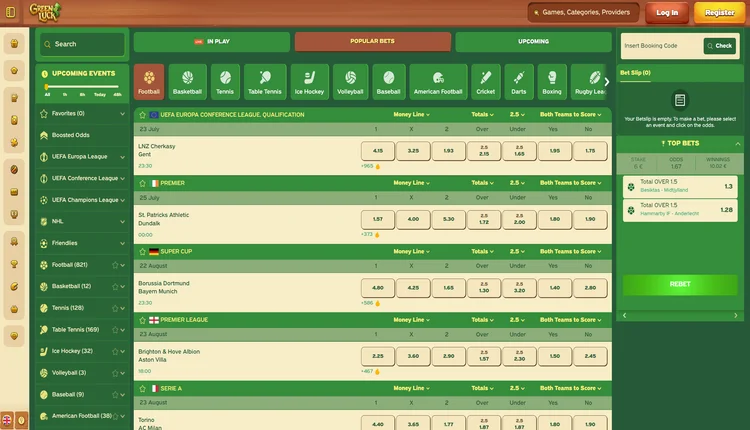The image size is (750, 430).
Task: Click the REBET button
Action: coord(680,284)
